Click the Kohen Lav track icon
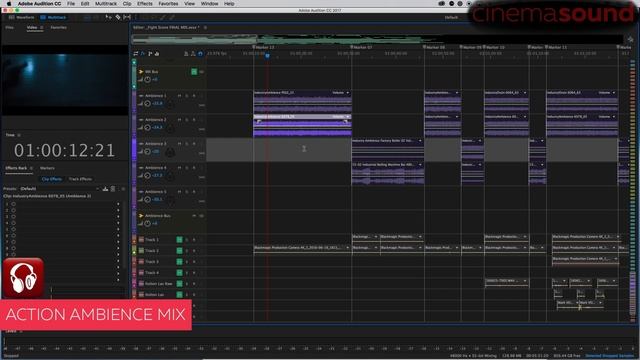 141,294
